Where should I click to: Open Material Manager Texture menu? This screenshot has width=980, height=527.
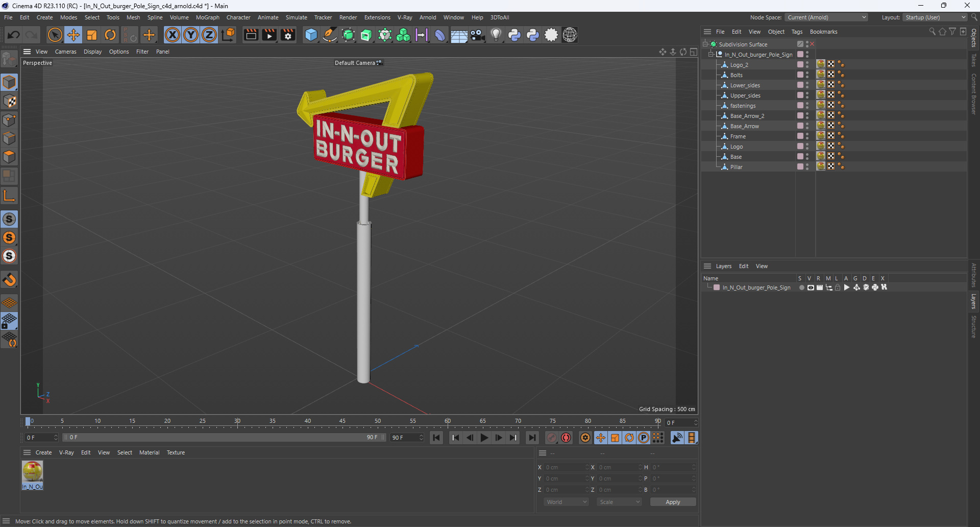[176, 452]
